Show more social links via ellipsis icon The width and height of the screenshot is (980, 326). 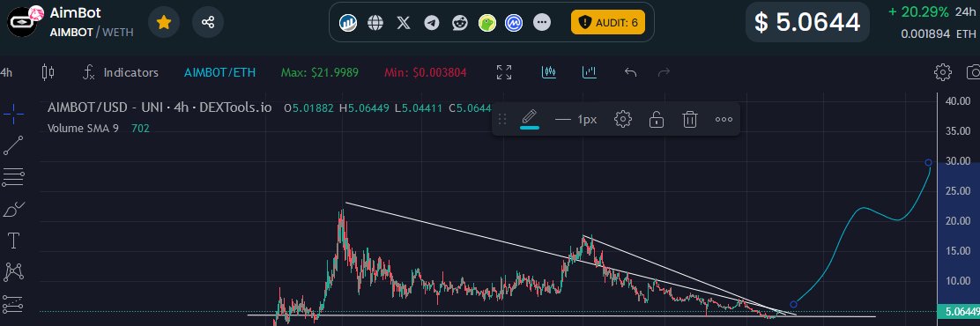tap(542, 23)
